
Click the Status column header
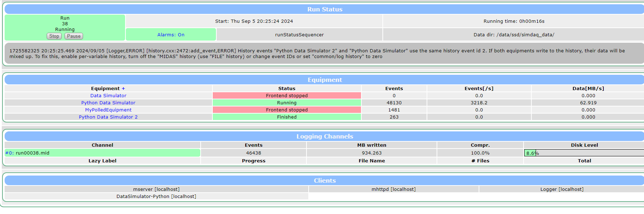coord(287,88)
